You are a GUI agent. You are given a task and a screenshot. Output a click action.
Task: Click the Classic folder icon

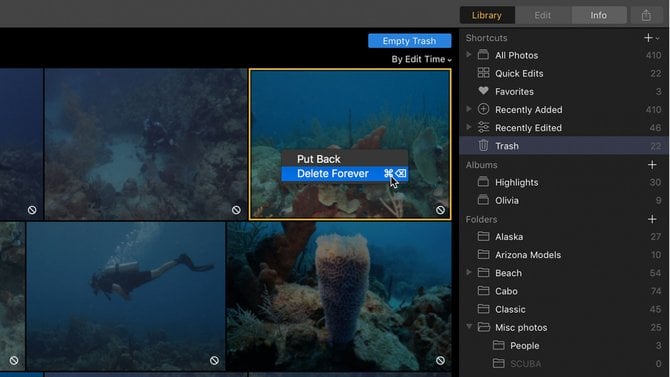(x=483, y=309)
